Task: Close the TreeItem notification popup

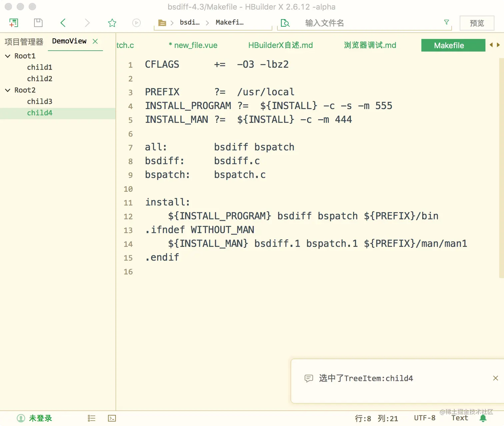Action: point(496,378)
